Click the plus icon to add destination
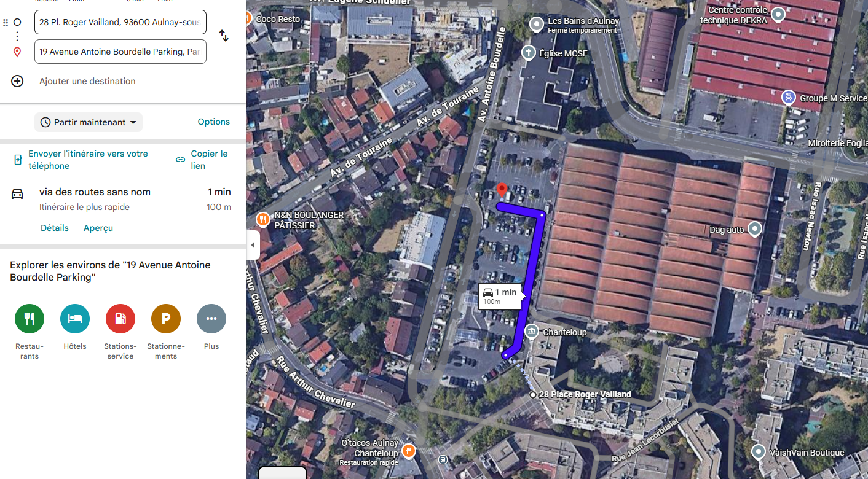This screenshot has height=479, width=868. pyautogui.click(x=17, y=81)
